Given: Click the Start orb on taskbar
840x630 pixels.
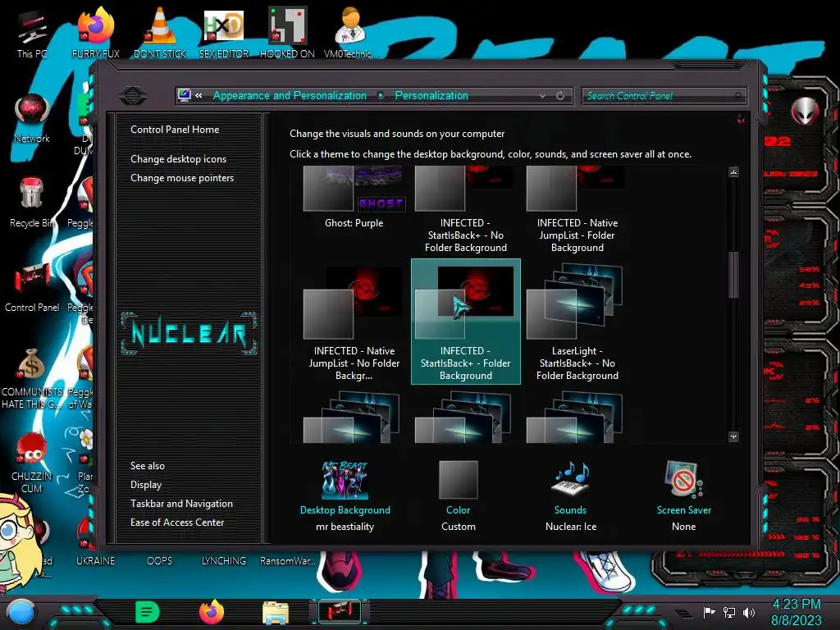Looking at the screenshot, I should coord(21,612).
